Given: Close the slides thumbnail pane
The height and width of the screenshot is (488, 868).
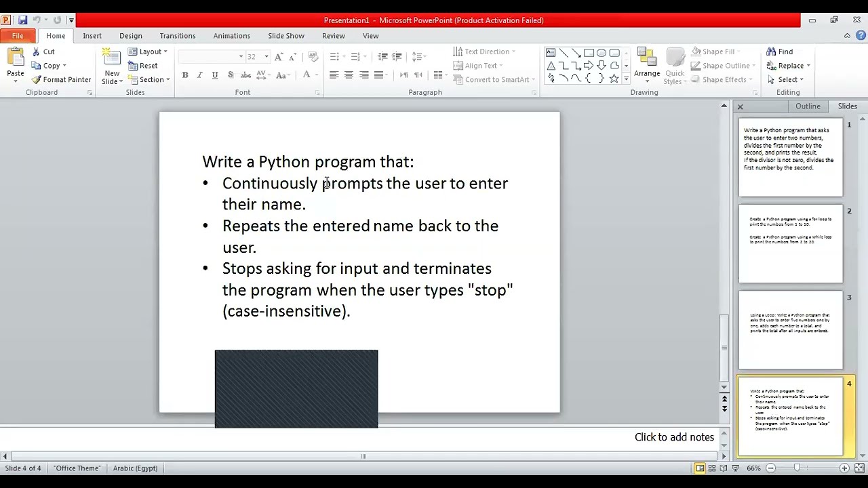Looking at the screenshot, I should pos(741,107).
